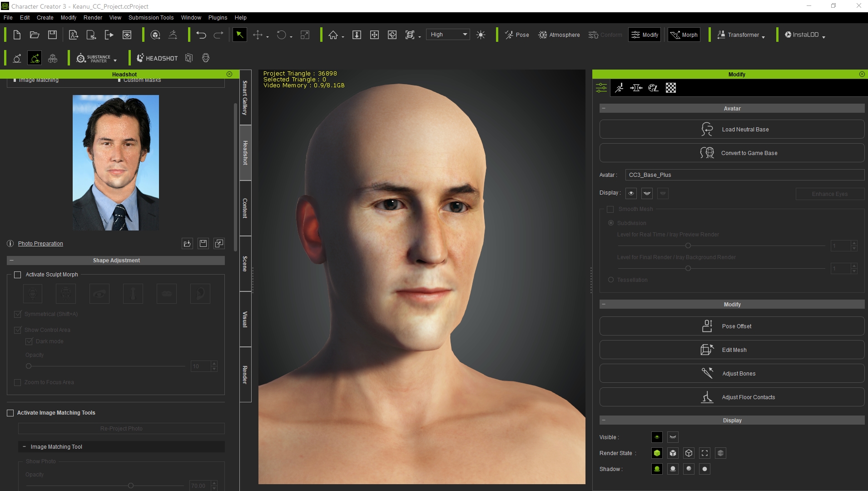
Task: Toggle the Smooth Mesh checkbox
Action: [x=610, y=209]
